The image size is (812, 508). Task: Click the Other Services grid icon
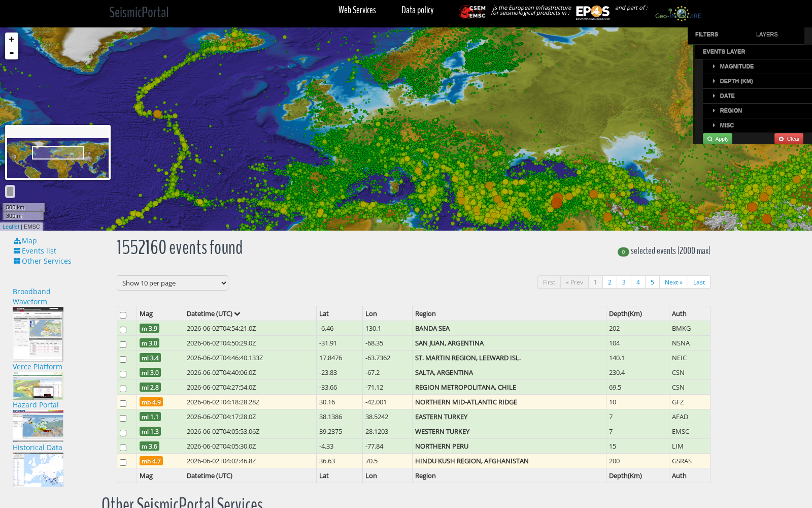(17, 261)
